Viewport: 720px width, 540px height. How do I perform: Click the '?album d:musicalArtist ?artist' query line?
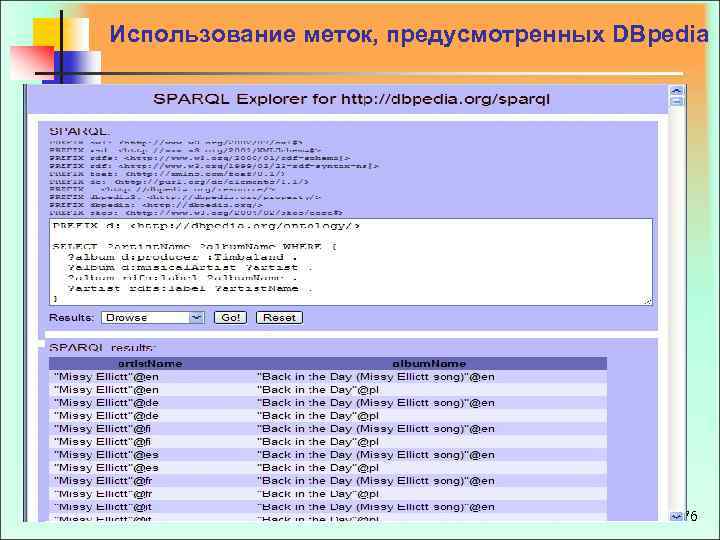tap(190, 267)
